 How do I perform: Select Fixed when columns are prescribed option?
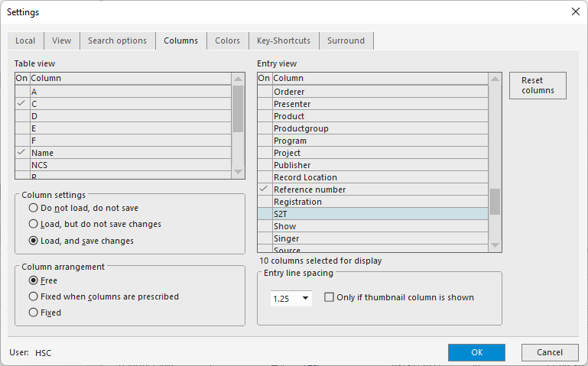(33, 296)
